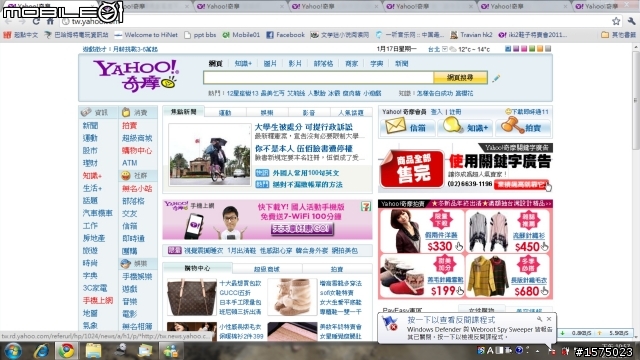
Task: Switch to the 知識+ search tab
Action: pyautogui.click(x=243, y=64)
